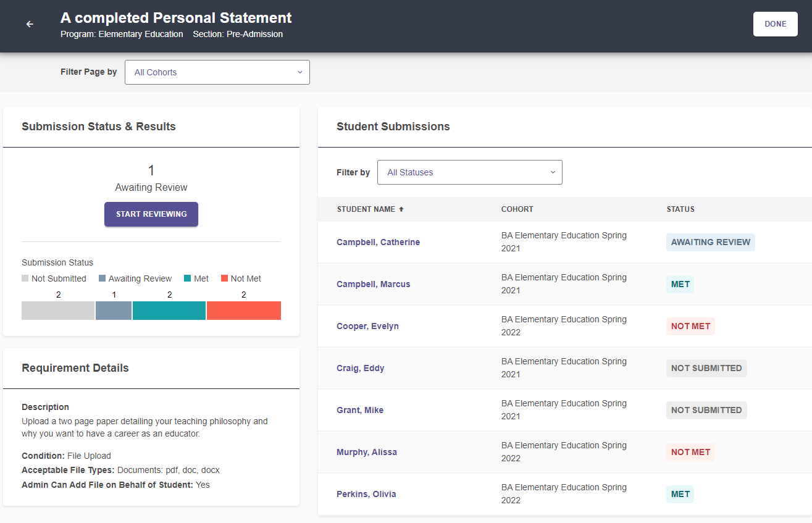This screenshot has height=523, width=812.
Task: Click the Awaiting Review legend entry
Action: coord(135,278)
